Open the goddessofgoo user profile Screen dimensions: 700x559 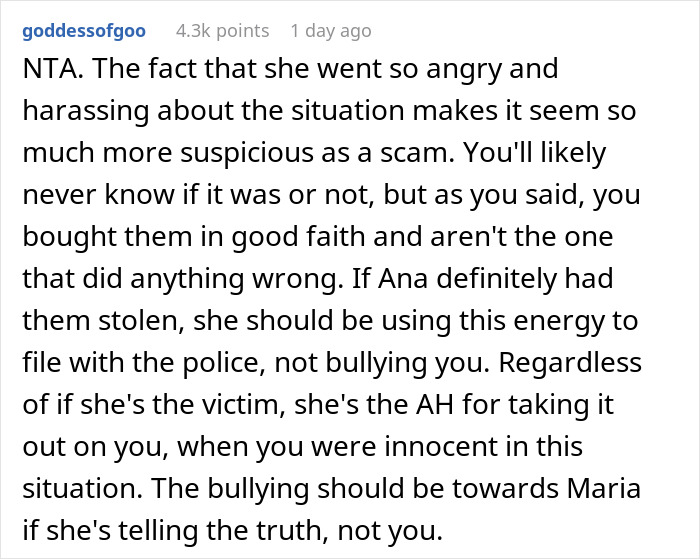pyautogui.click(x=83, y=31)
